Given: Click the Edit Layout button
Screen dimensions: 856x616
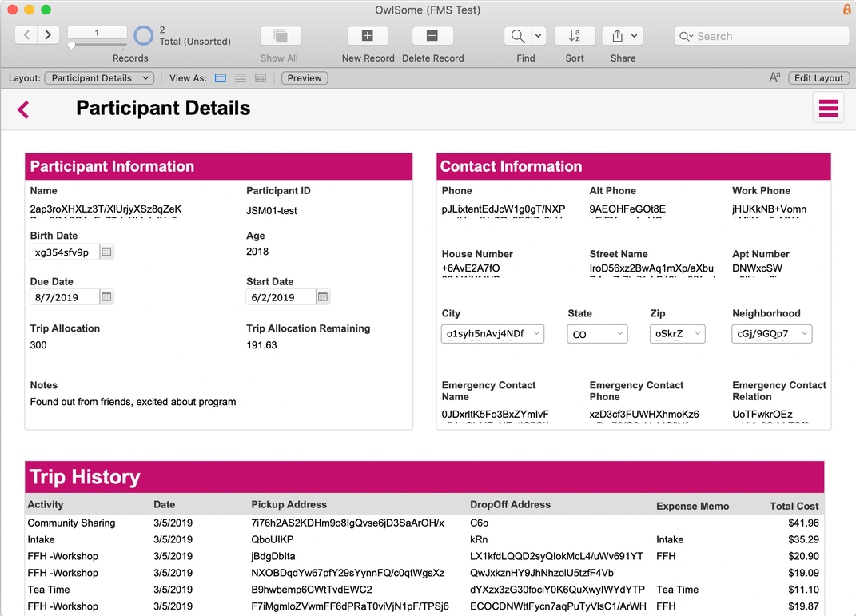Looking at the screenshot, I should (x=819, y=78).
